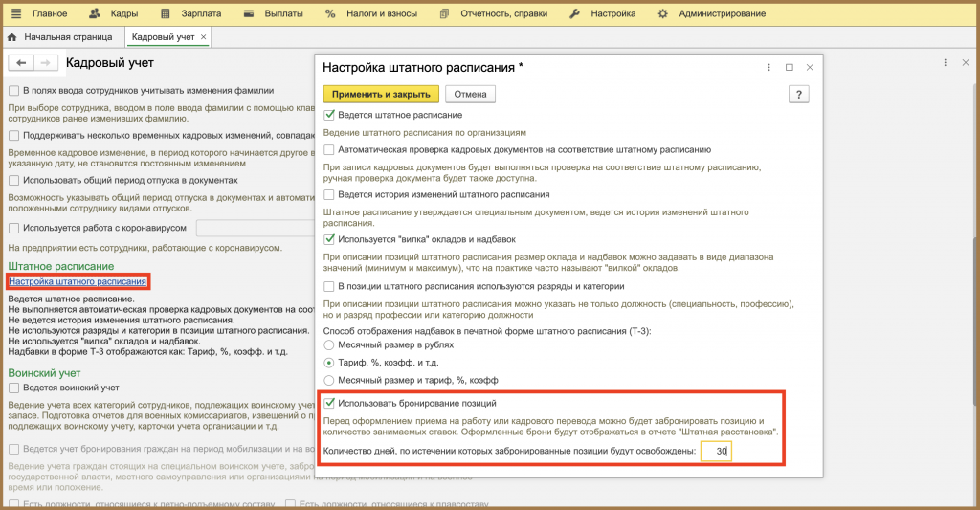The image size is (980, 510).
Task: Go back with the left arrow button
Action: coord(21,62)
